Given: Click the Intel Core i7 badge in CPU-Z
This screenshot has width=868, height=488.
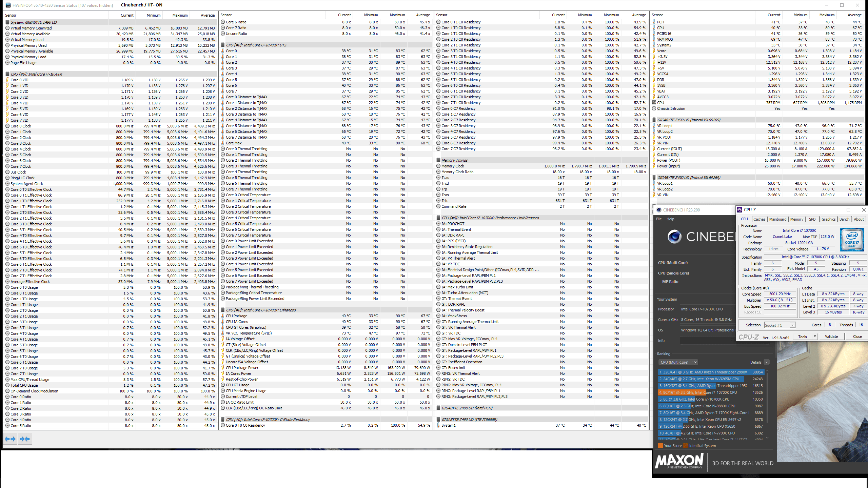Looking at the screenshot, I should [852, 240].
